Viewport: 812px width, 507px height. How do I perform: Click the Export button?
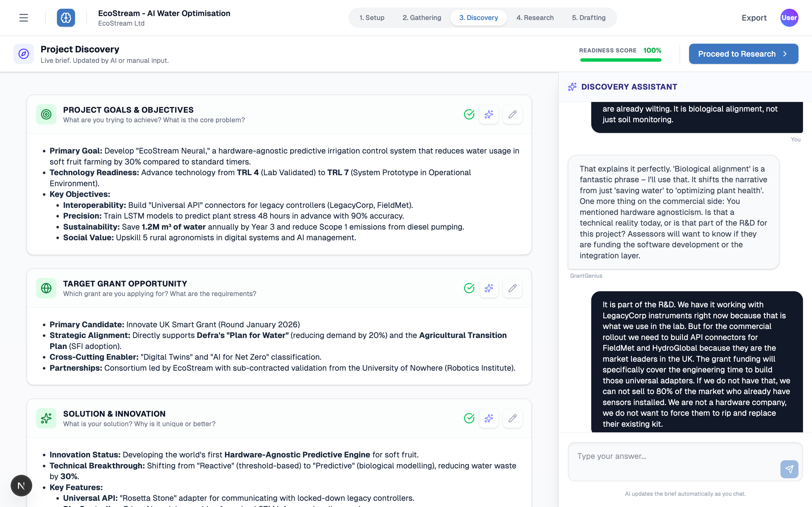point(754,18)
